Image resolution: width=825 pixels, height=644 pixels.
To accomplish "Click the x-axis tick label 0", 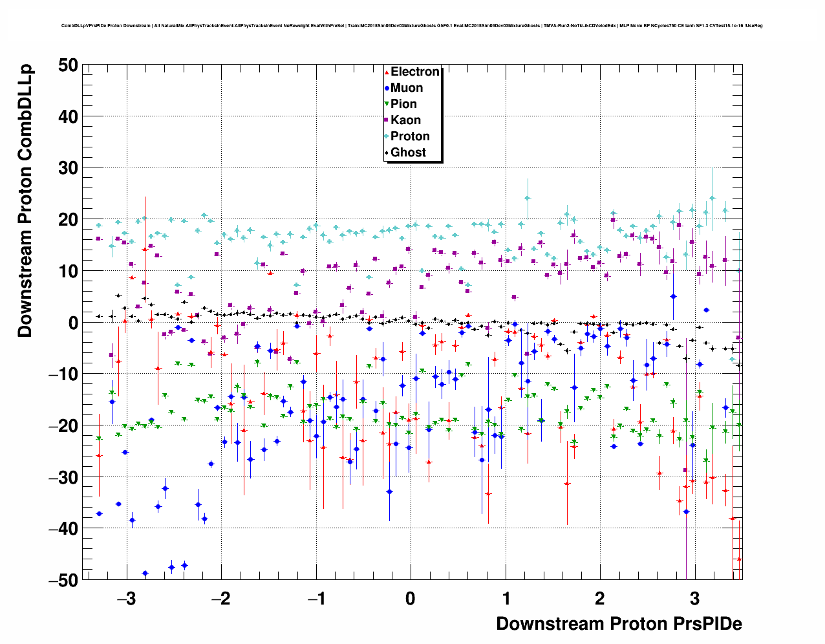I will point(411,599).
